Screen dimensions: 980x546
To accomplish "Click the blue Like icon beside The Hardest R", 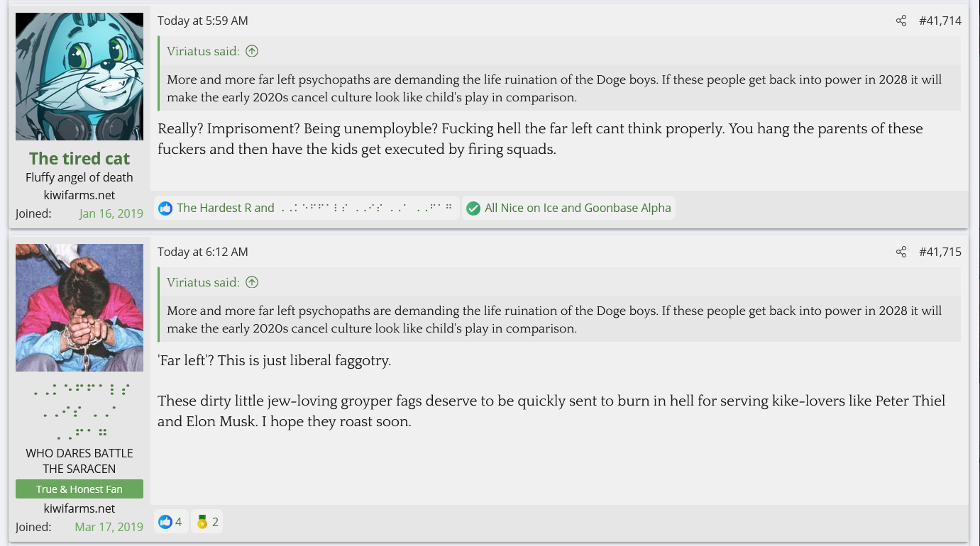I will (x=165, y=208).
